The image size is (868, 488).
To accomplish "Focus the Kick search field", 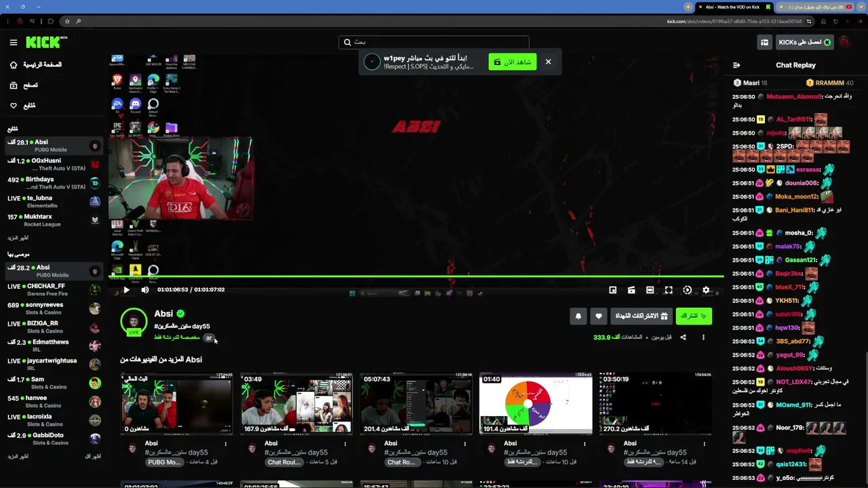I will pyautogui.click(x=434, y=42).
